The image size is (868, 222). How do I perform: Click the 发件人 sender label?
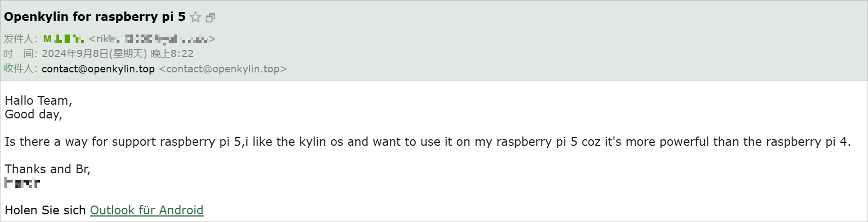click(20, 39)
